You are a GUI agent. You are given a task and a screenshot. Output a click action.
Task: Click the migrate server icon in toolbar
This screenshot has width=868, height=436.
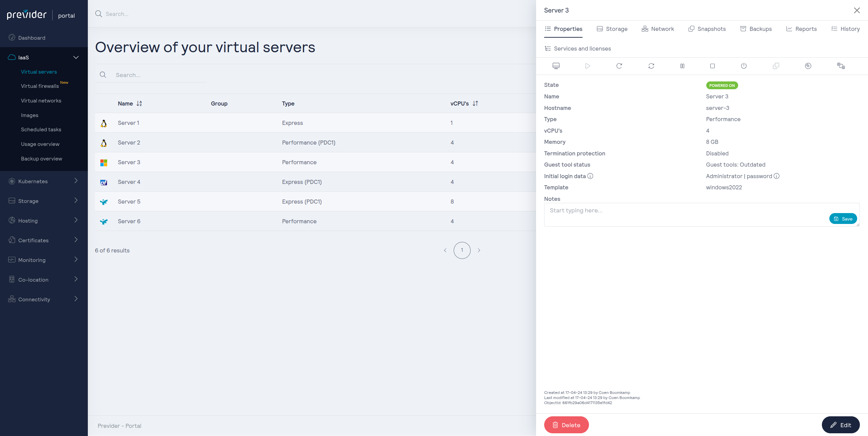(x=841, y=66)
